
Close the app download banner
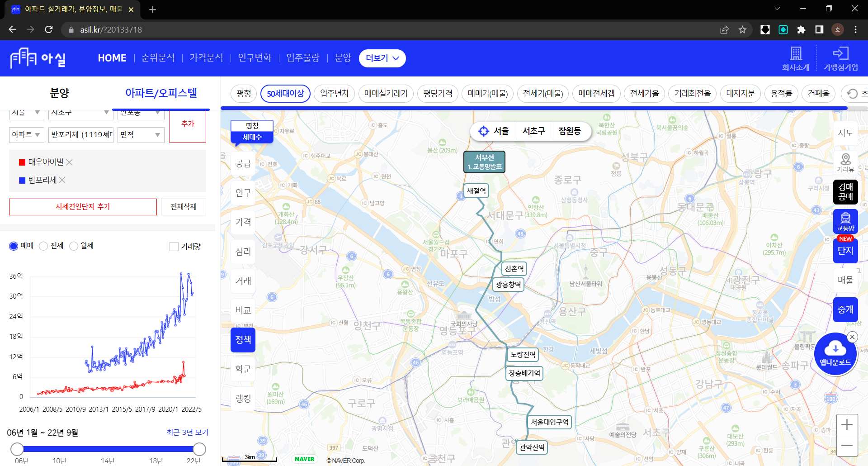coord(852,337)
